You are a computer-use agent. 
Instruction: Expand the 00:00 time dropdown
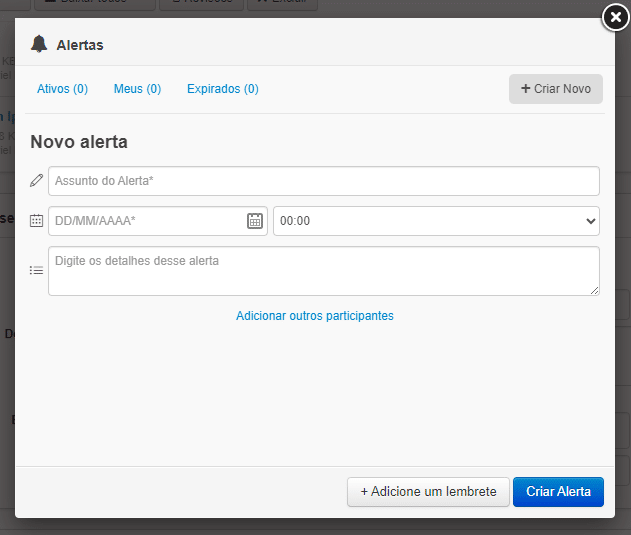pos(436,221)
